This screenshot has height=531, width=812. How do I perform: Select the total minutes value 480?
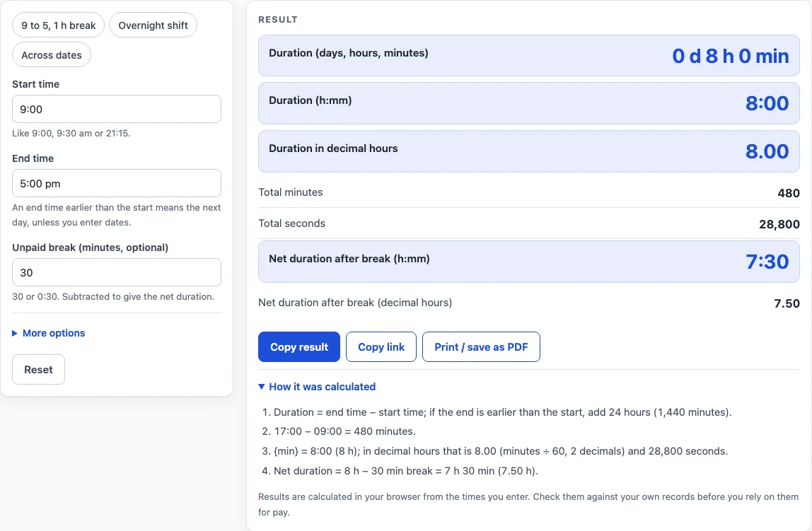(788, 193)
